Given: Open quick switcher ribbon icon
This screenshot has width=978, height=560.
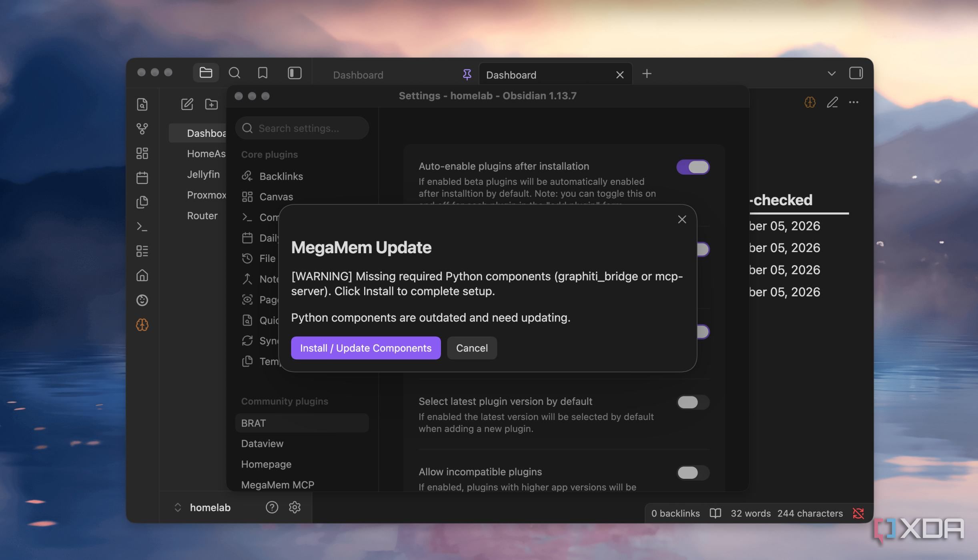Looking at the screenshot, I should (x=142, y=104).
